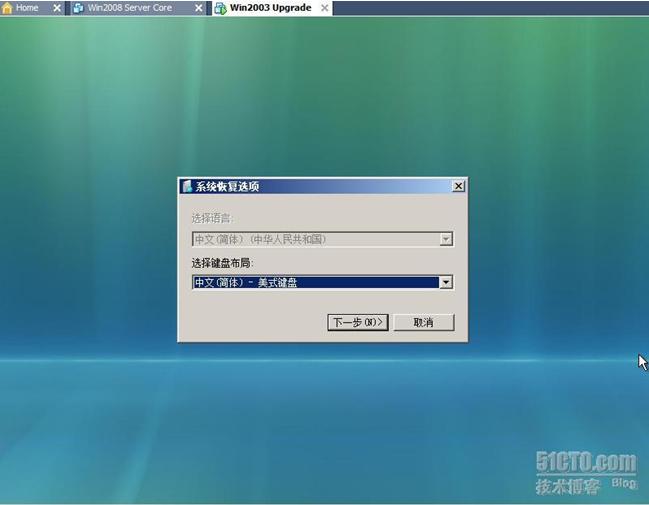Click the 系统恢复选项 title bar text
This screenshot has width=649, height=505.
point(227,186)
